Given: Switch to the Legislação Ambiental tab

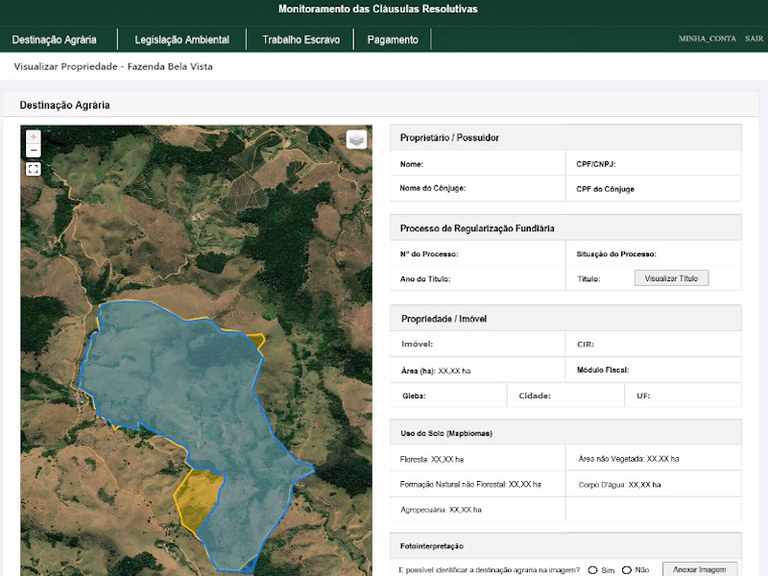Looking at the screenshot, I should click(182, 40).
